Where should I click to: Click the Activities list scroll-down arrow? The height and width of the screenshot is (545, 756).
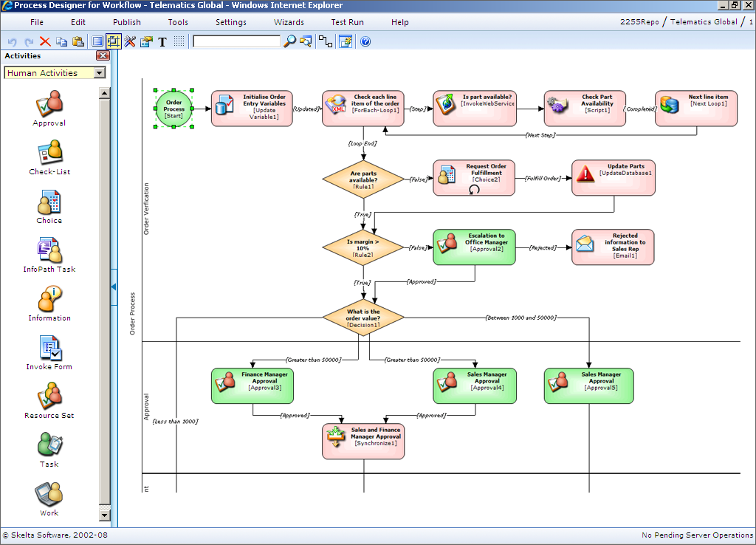click(104, 515)
